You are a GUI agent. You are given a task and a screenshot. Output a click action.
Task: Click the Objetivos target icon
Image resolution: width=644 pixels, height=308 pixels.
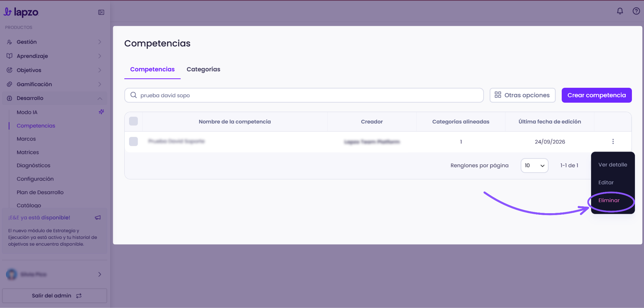9,70
